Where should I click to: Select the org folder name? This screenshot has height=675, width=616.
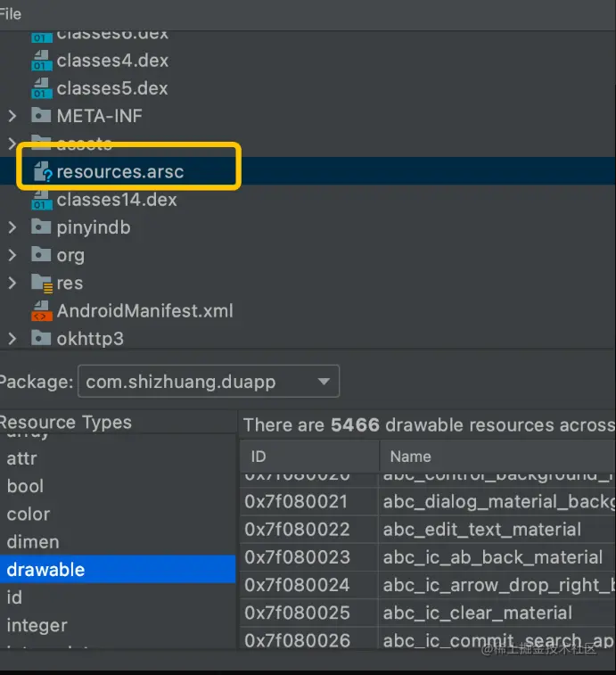point(70,256)
